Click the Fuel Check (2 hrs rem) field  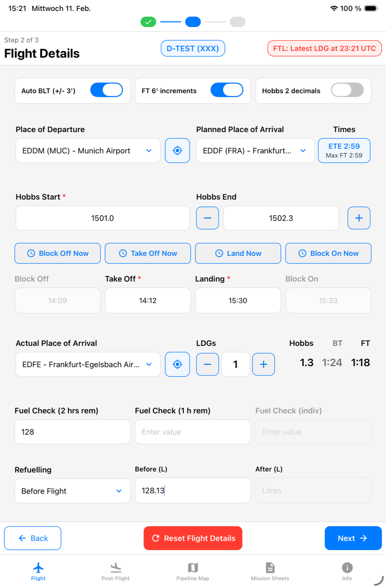pyautogui.click(x=72, y=431)
